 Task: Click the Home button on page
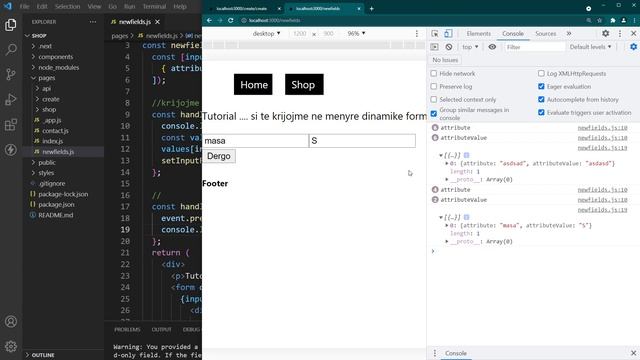(x=253, y=84)
